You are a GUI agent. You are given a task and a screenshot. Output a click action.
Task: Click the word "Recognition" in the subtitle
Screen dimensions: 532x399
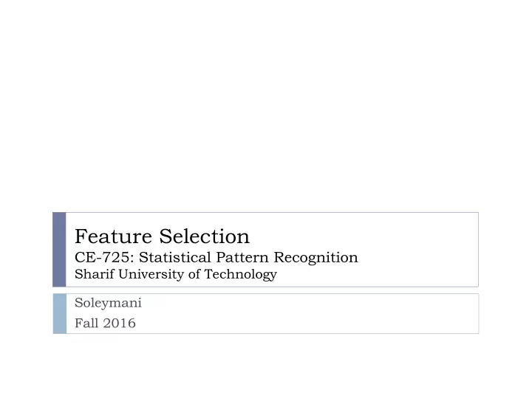316,258
